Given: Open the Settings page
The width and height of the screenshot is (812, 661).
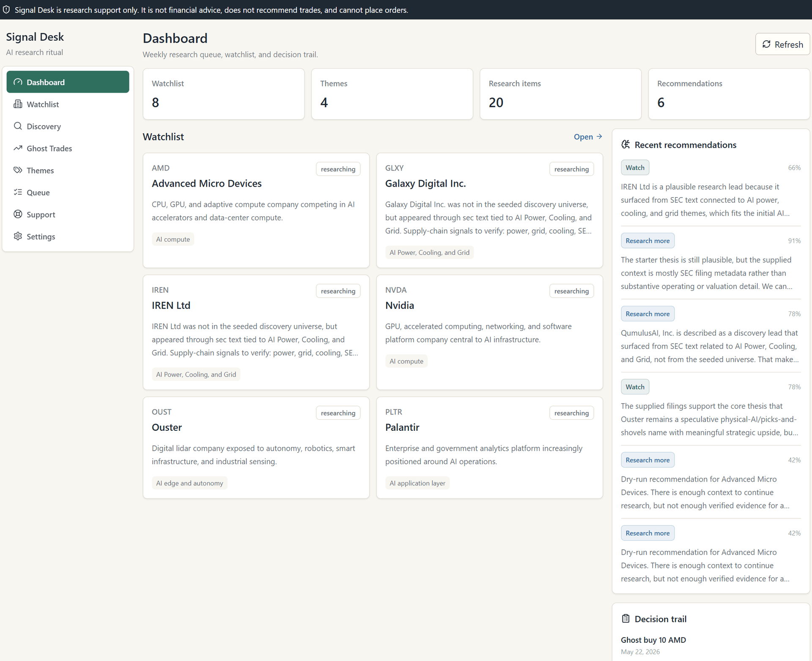Looking at the screenshot, I should tap(68, 236).
